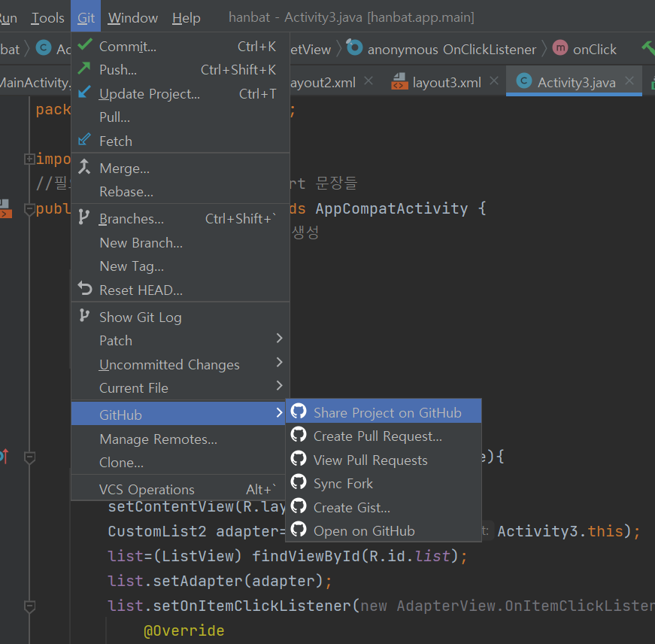This screenshot has height=644, width=655.
Task: Choose Share Project on GitHub
Action: point(384,412)
